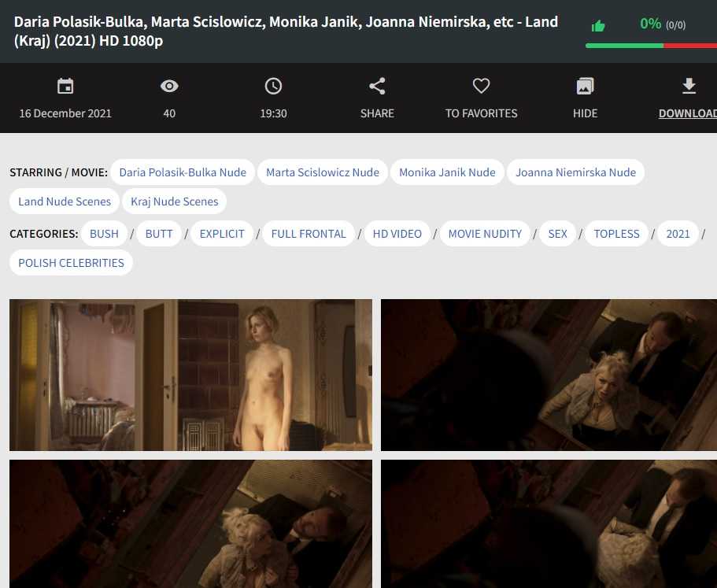Viewport: 717px width, 588px height.
Task: Click the eye views icon
Action: (x=169, y=87)
